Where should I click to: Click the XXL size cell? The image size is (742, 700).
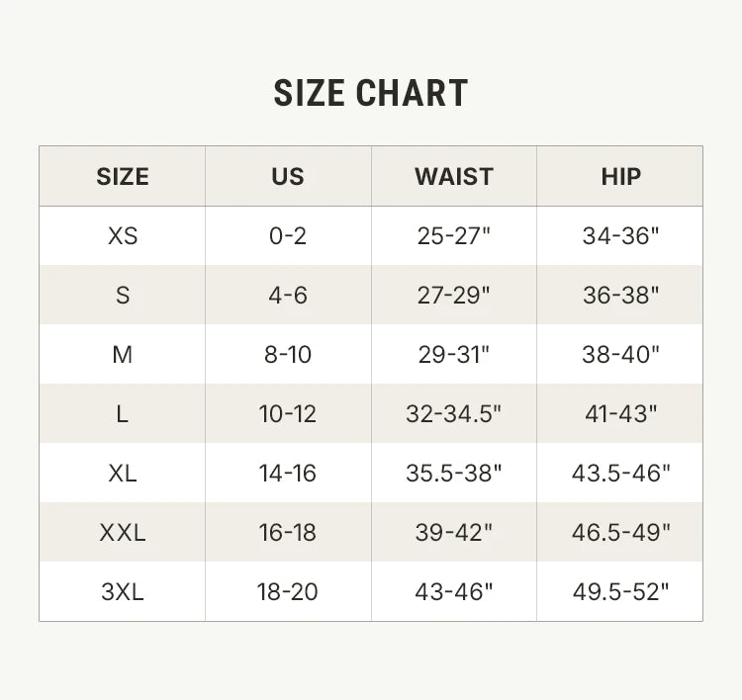[x=123, y=533]
